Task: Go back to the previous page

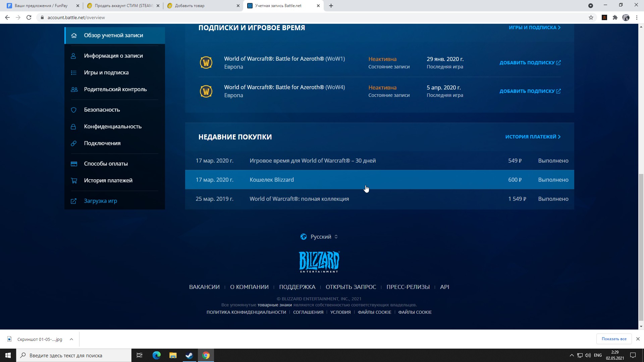Action: 7,17
